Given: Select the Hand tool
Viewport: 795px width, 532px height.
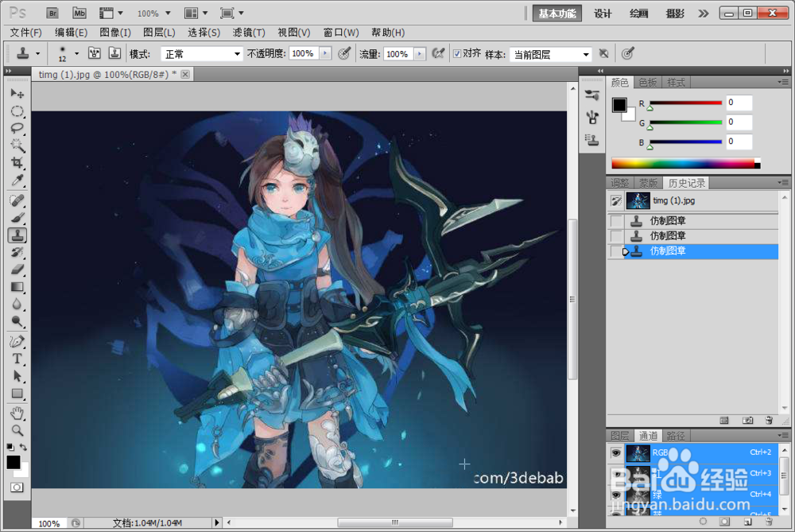Looking at the screenshot, I should pyautogui.click(x=17, y=414).
